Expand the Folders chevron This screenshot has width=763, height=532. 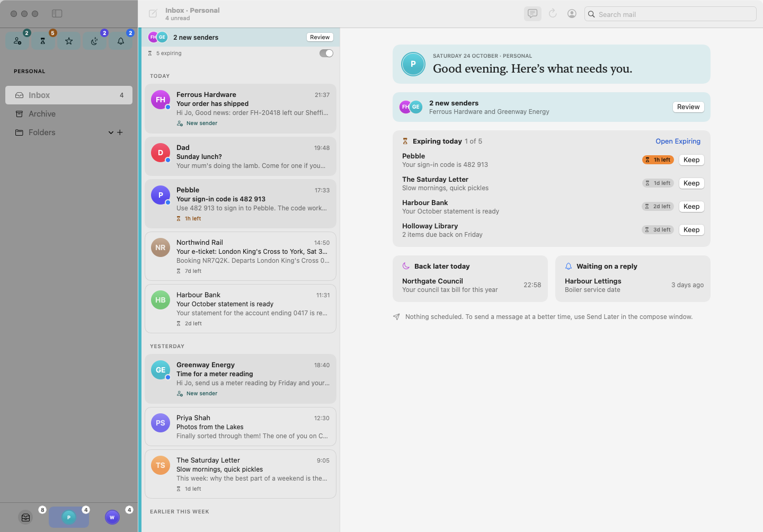pos(111,132)
